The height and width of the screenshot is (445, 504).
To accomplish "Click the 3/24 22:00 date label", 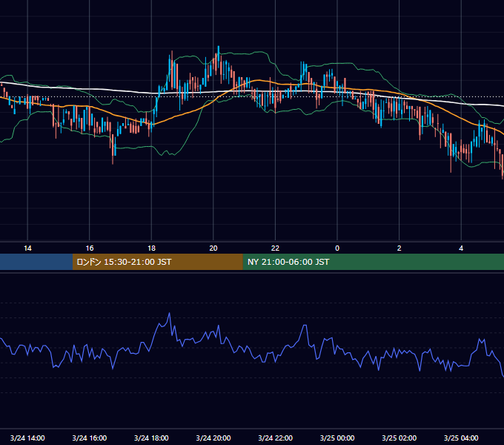I will (276, 438).
